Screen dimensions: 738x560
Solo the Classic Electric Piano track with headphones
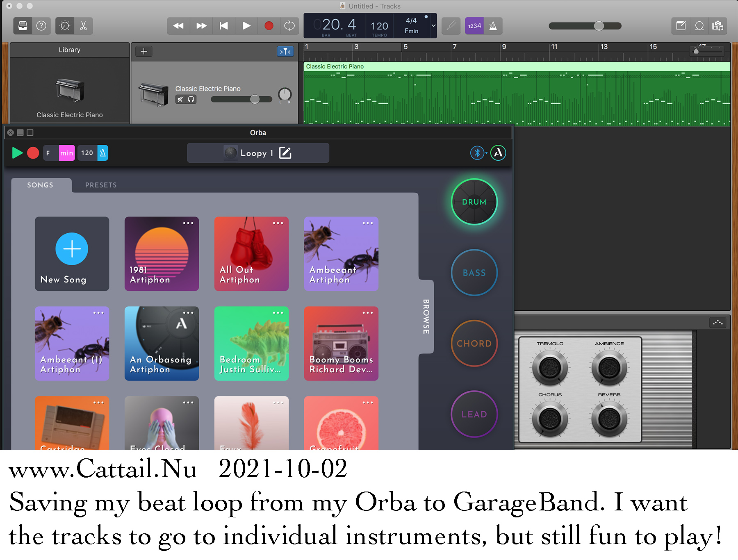[x=191, y=99]
